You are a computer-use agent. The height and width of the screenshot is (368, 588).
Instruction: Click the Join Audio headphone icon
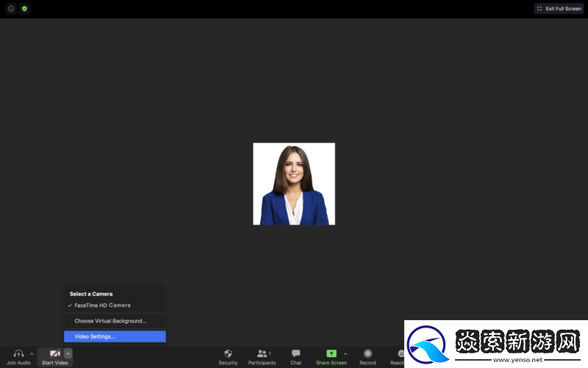coord(18,354)
